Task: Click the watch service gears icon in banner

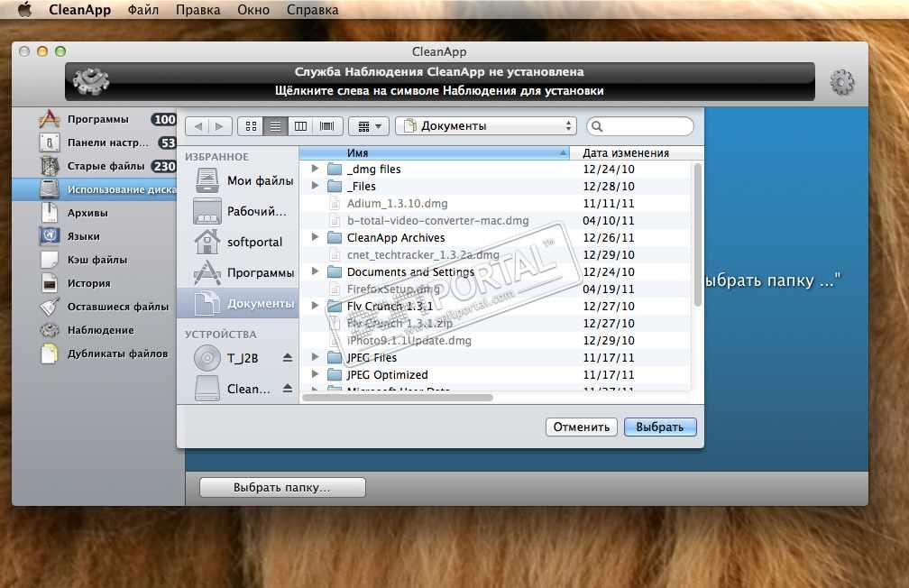Action: point(91,81)
